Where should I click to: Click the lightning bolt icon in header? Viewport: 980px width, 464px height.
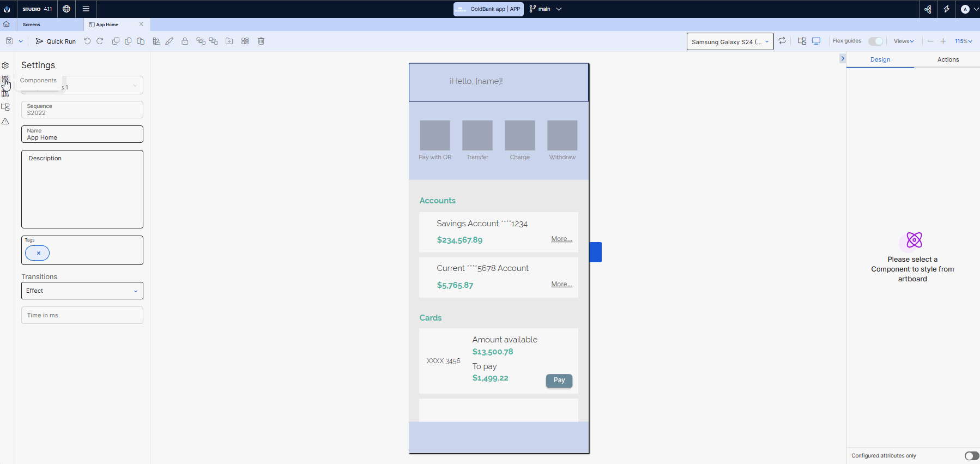946,9
